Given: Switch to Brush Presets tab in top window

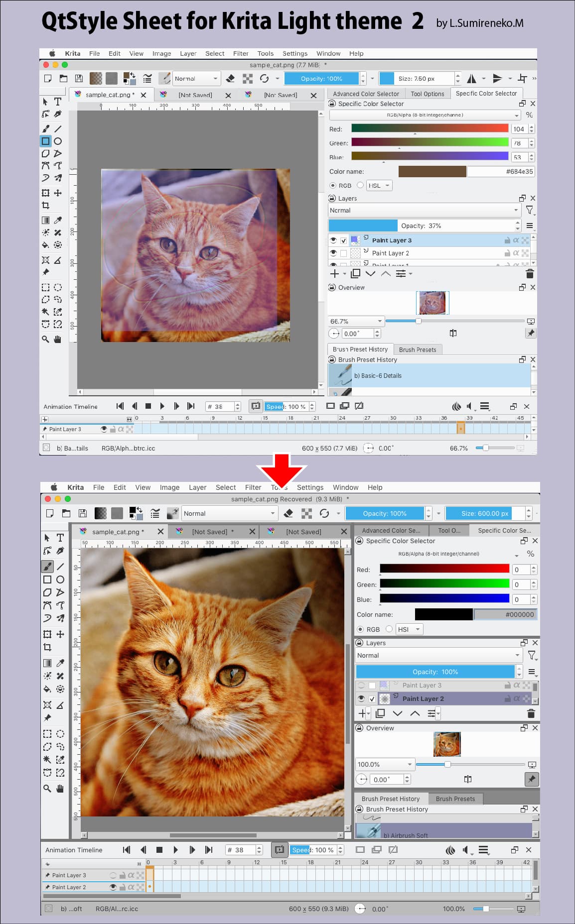Looking at the screenshot, I should (x=418, y=349).
